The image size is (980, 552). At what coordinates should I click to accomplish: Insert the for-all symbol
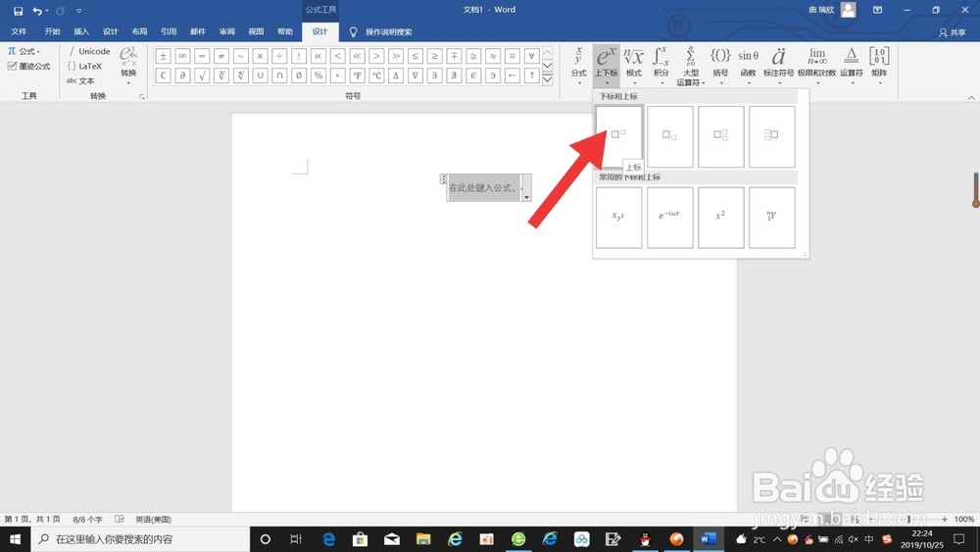[x=531, y=56]
